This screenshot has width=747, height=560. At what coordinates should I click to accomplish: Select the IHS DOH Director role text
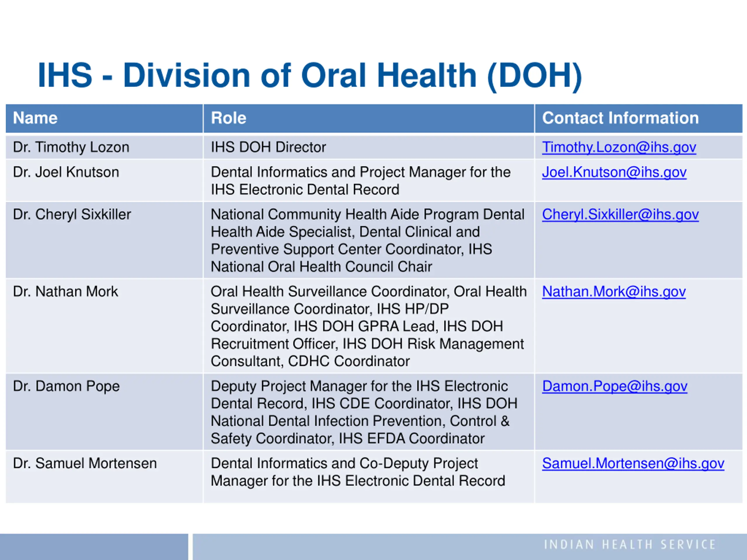pos(268,148)
